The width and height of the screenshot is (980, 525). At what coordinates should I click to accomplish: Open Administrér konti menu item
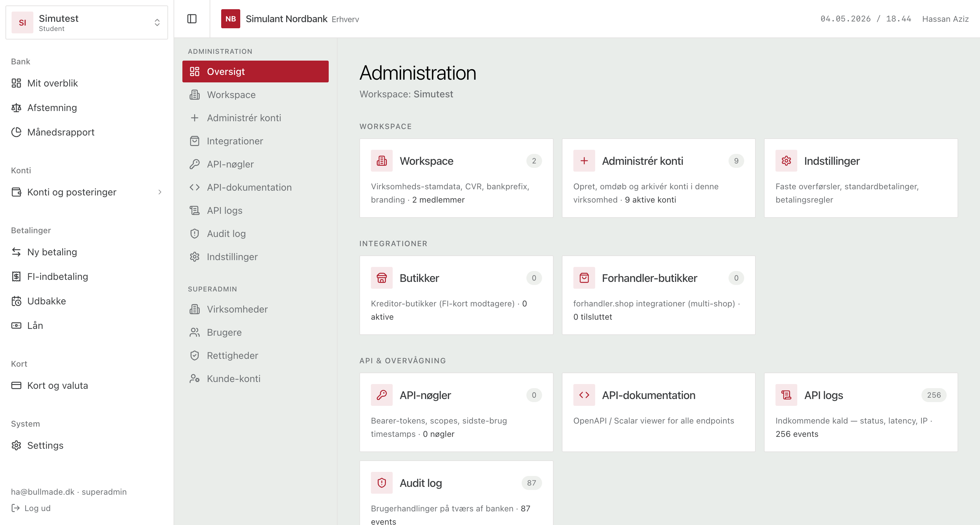point(255,118)
